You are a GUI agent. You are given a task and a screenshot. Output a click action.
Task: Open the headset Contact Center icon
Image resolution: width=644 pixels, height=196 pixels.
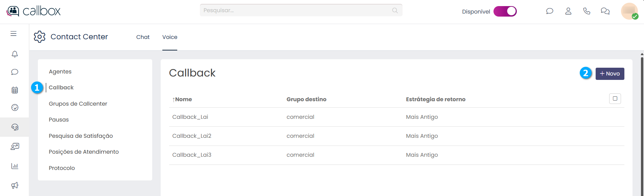click(x=15, y=127)
